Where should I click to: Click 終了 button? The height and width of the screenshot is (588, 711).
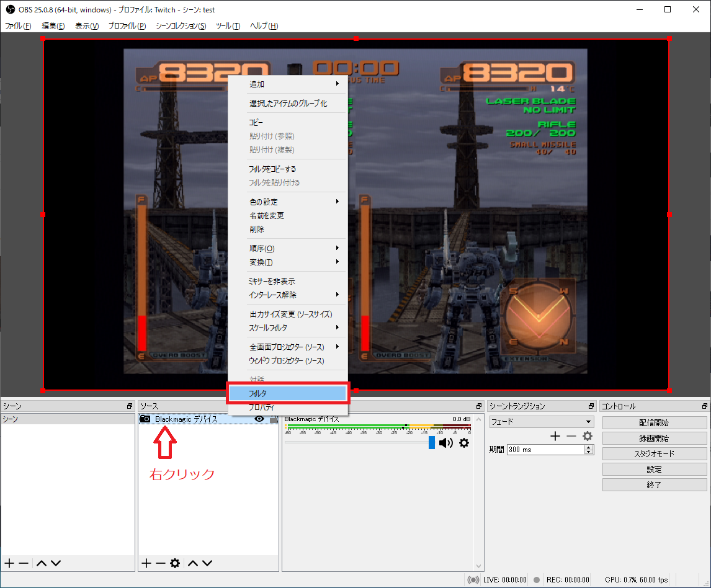click(655, 484)
